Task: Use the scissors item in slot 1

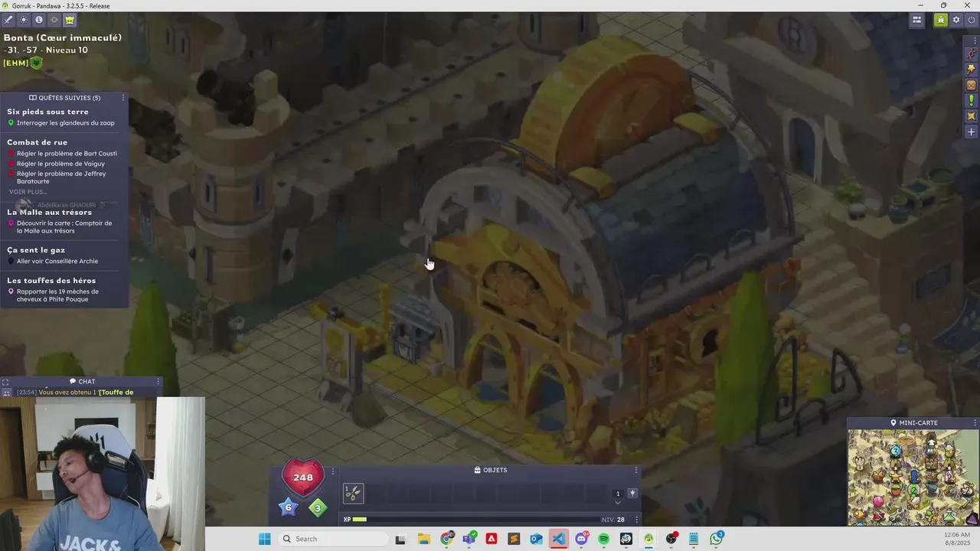Action: tap(353, 494)
